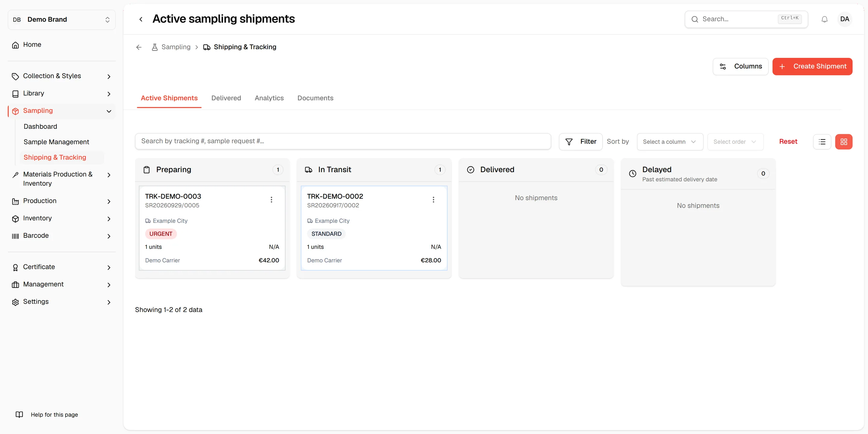Switch to the Analytics tab

click(269, 98)
